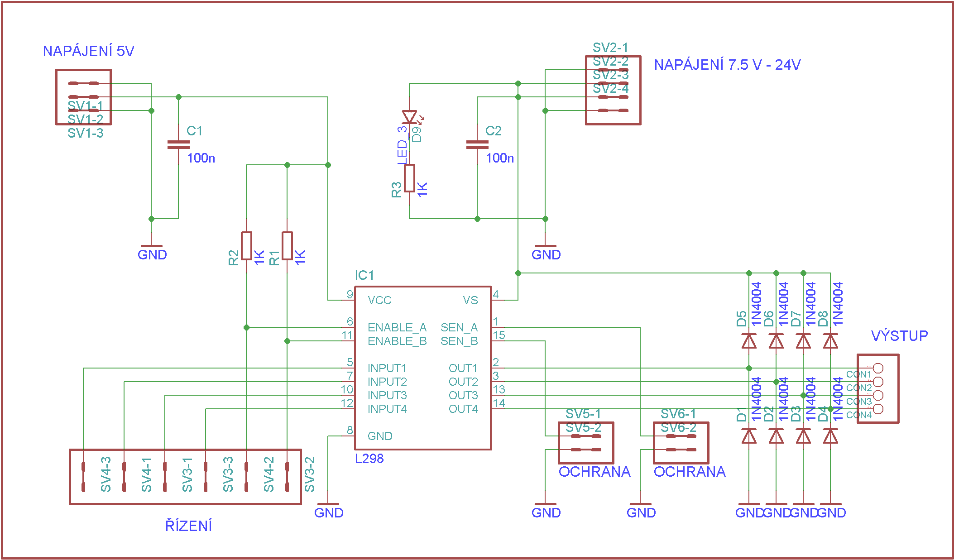Click the CON1 output pad circle
Viewport: 954px width, 560px height.
[877, 368]
